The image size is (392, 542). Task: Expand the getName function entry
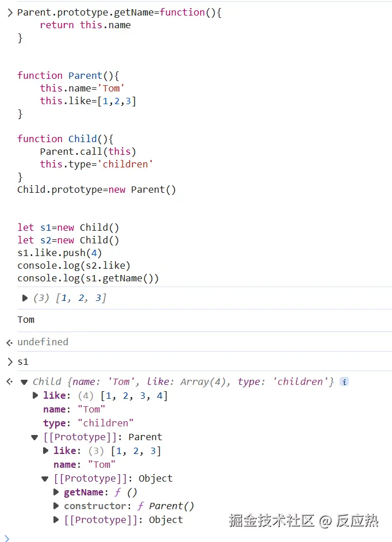click(x=56, y=492)
